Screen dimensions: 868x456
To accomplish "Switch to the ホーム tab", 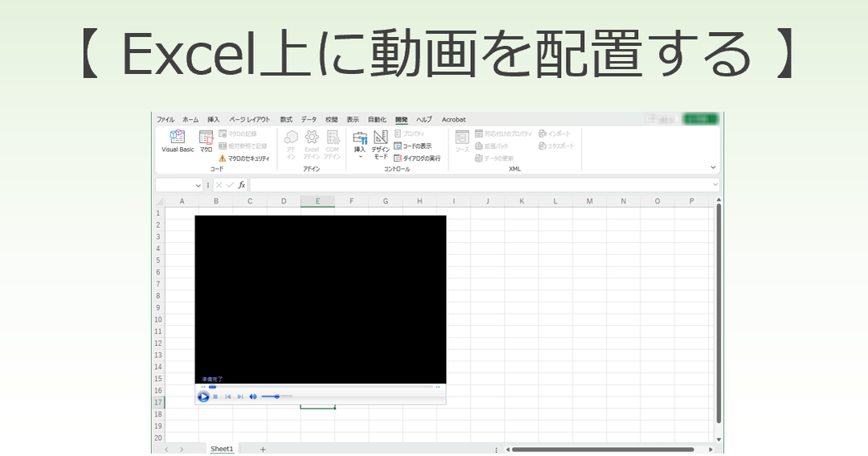I will click(x=190, y=119).
